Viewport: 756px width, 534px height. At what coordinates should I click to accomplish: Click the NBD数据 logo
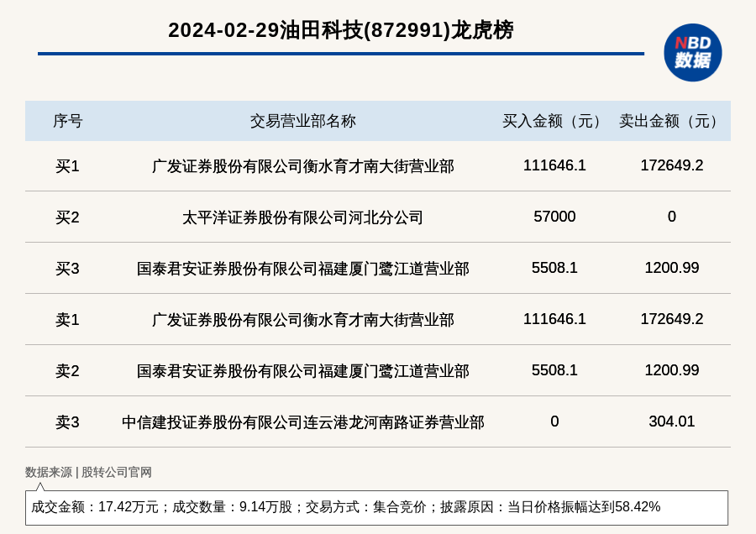[692, 52]
